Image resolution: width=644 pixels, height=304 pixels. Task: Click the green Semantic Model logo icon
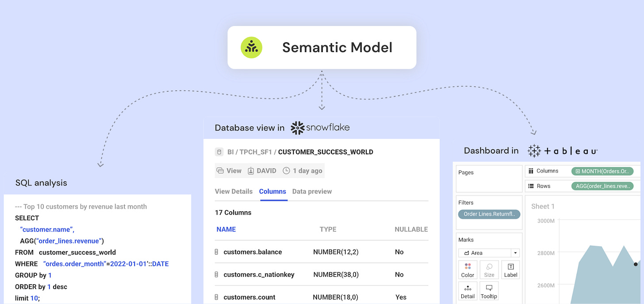pyautogui.click(x=251, y=47)
